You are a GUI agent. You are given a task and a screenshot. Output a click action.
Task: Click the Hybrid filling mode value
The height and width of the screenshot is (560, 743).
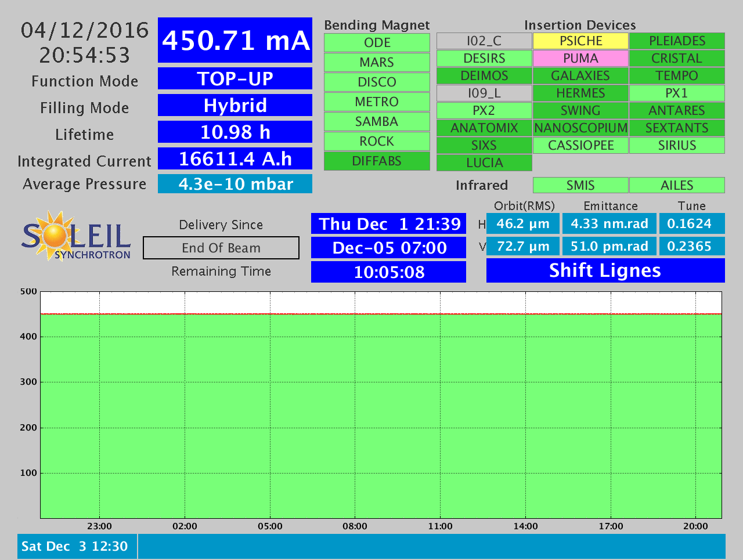point(235,105)
